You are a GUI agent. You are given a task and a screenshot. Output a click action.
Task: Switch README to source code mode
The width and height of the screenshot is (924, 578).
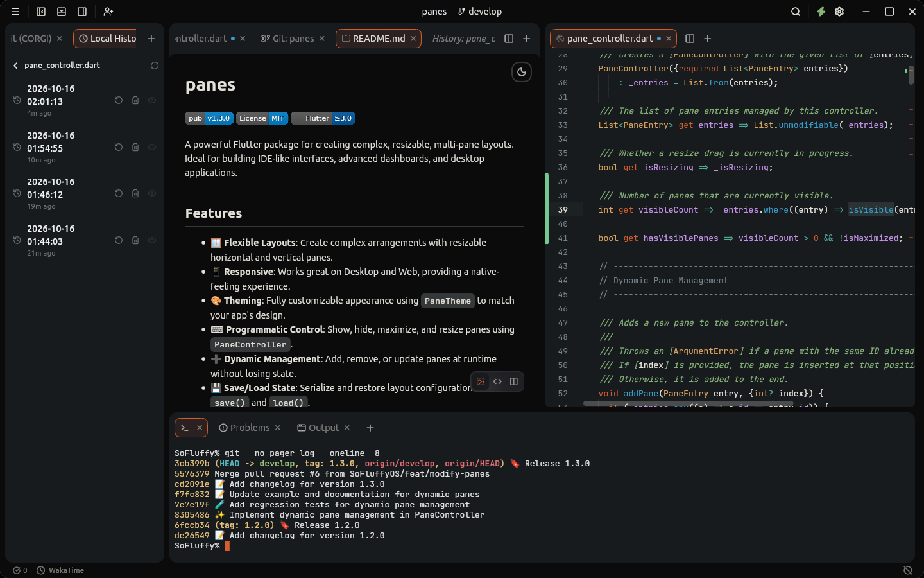click(x=497, y=381)
